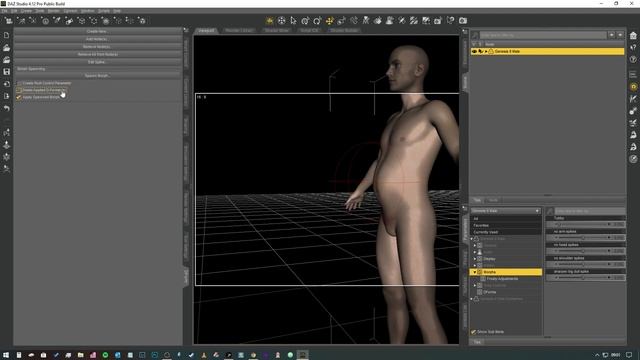Enable Create Root Control Parameter checkbox

click(19, 83)
